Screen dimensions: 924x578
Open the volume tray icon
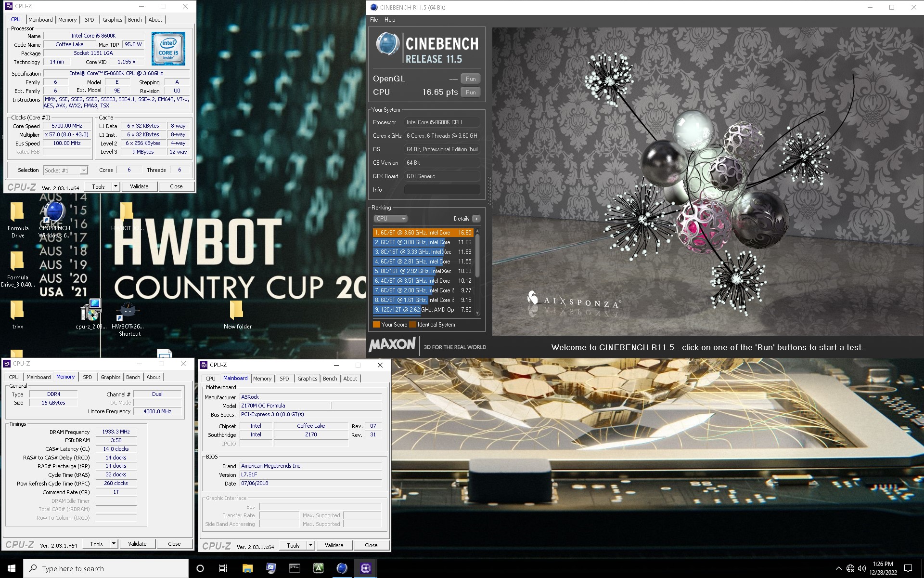tap(862, 568)
